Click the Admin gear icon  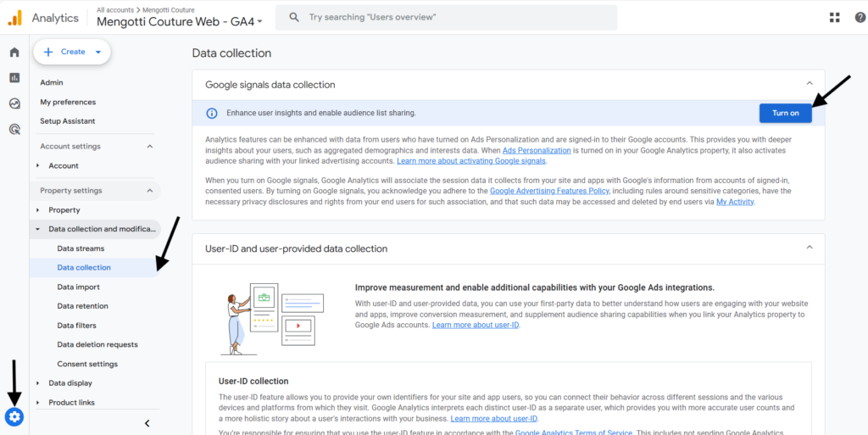click(x=14, y=417)
